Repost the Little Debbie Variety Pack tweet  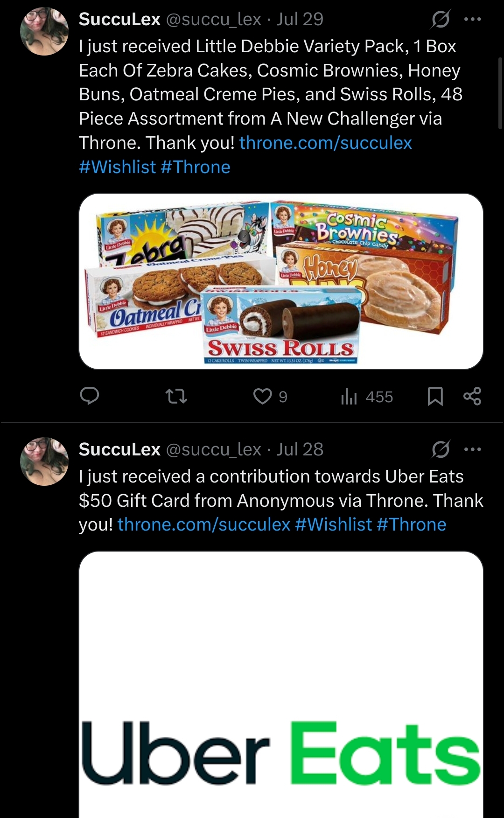point(176,397)
